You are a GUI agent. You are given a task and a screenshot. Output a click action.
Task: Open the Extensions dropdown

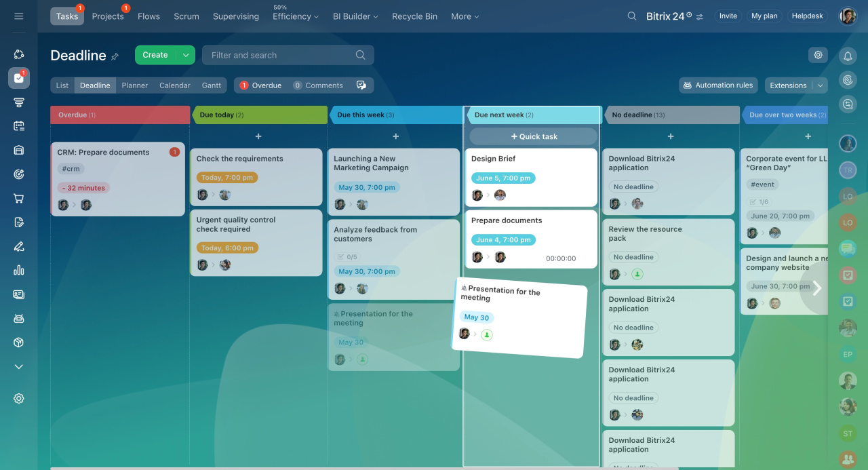pos(795,85)
